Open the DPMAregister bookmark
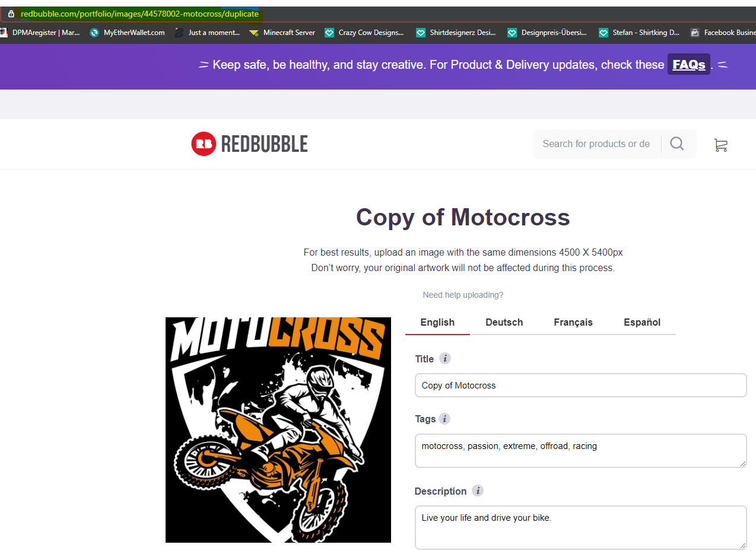Image resolution: width=756 pixels, height=551 pixels. coord(40,33)
